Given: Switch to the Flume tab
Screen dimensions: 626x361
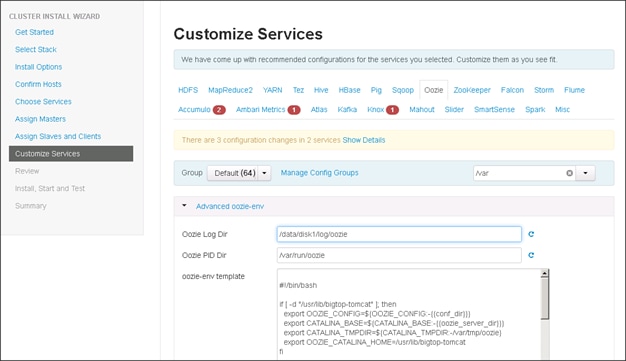Looking at the screenshot, I should pos(574,90).
